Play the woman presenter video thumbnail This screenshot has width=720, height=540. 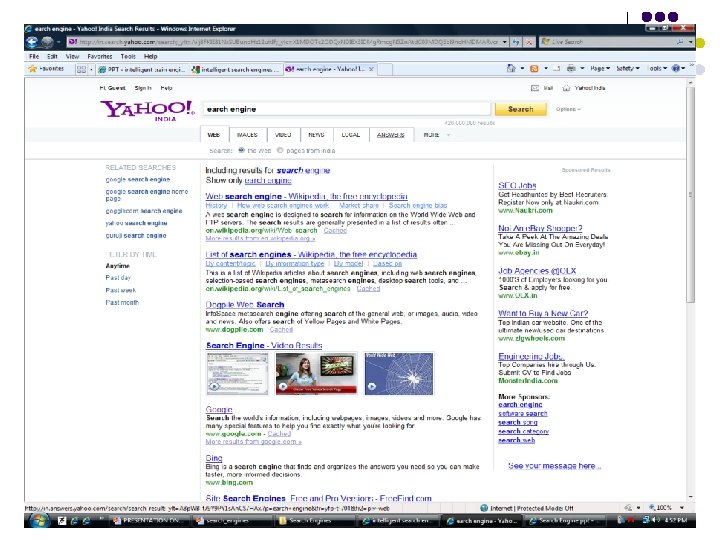(x=316, y=374)
